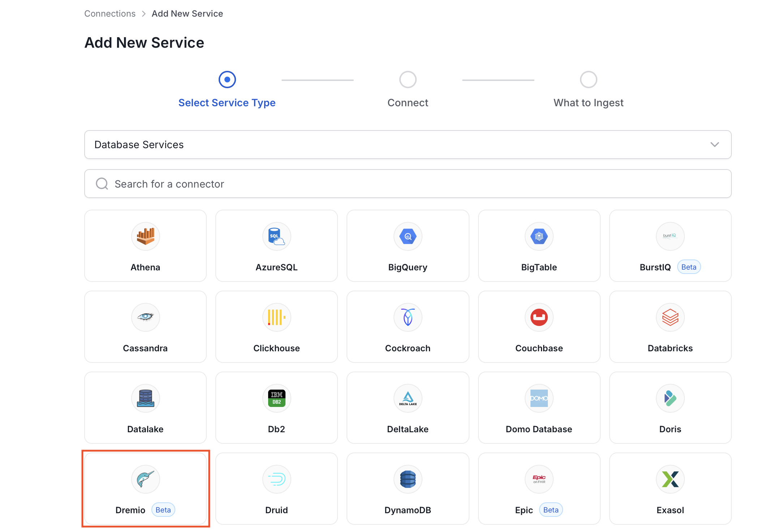Click the Datalake card label

point(145,429)
